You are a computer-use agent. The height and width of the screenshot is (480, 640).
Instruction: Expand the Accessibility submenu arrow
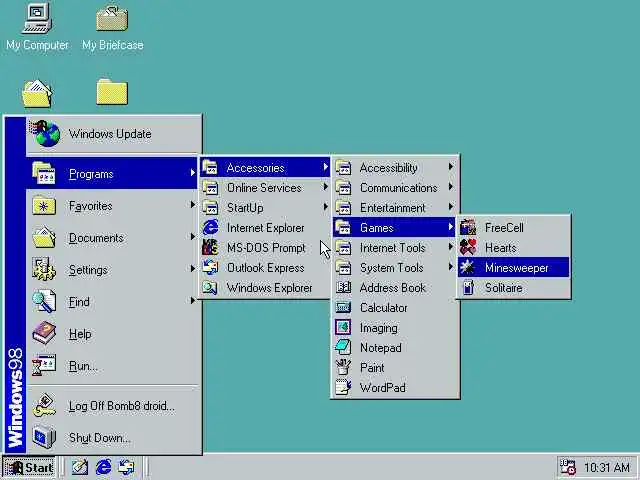(451, 167)
